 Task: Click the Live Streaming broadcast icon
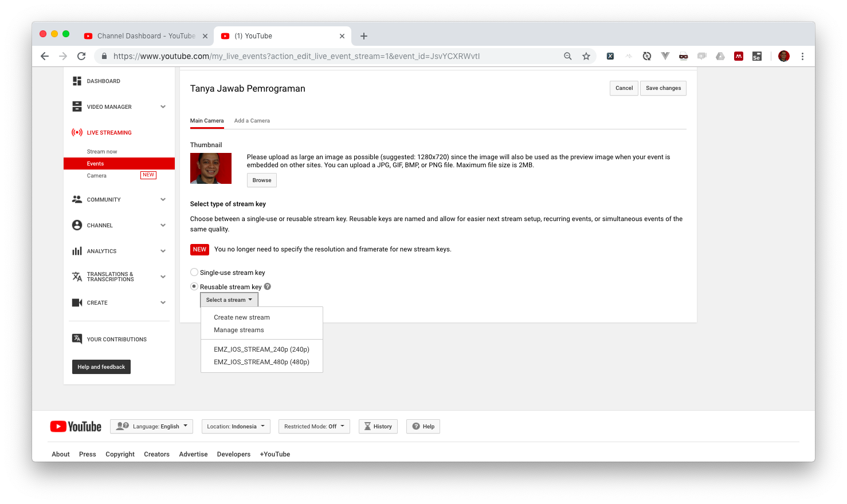77,132
